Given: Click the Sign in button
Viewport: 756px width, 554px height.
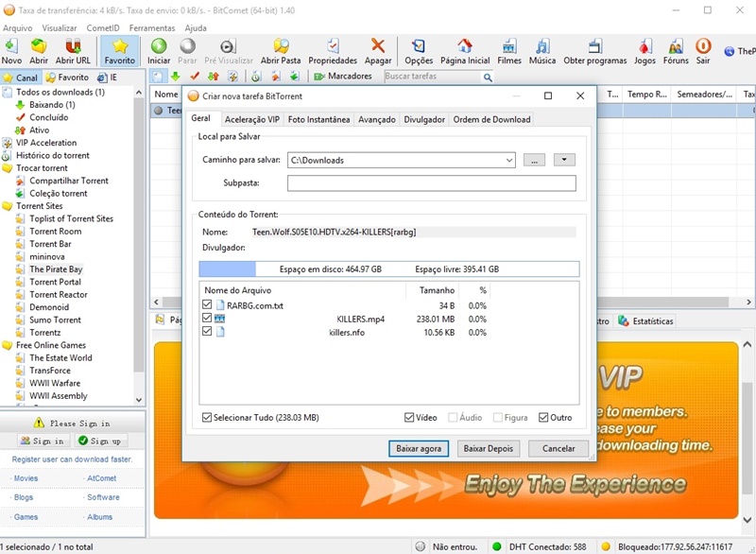Looking at the screenshot, I should pyautogui.click(x=42, y=441).
